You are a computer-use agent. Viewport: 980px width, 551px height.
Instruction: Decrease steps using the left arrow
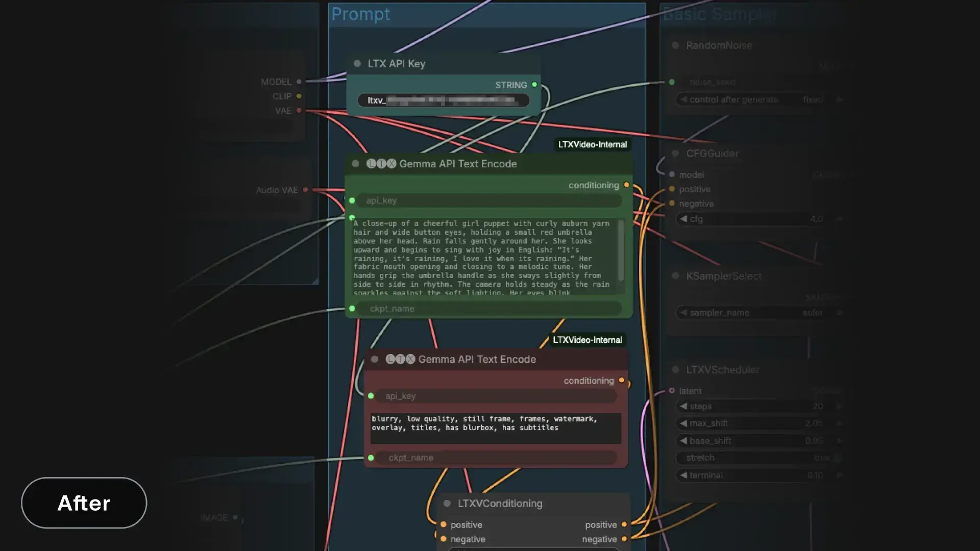(683, 406)
